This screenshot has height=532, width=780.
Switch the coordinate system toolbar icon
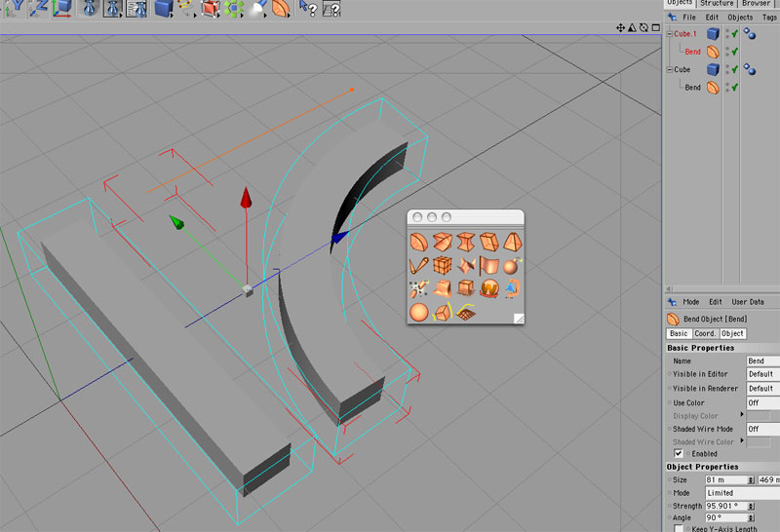(62, 8)
